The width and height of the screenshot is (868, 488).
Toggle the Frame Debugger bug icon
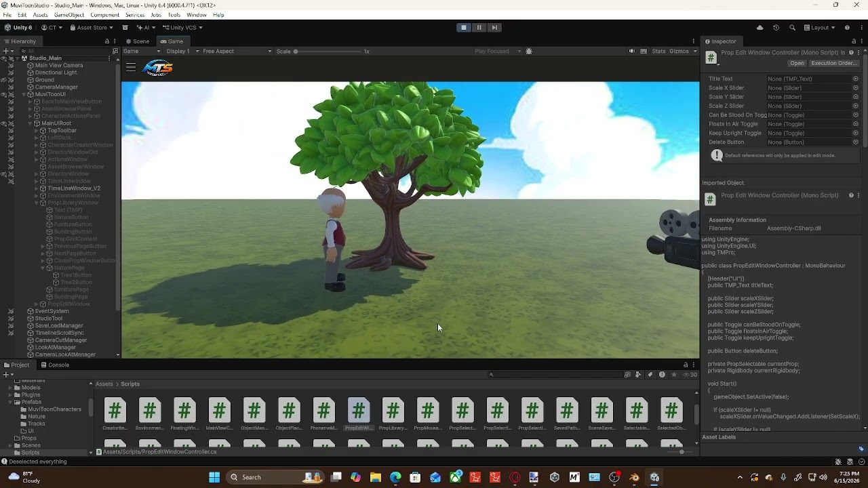coord(529,52)
